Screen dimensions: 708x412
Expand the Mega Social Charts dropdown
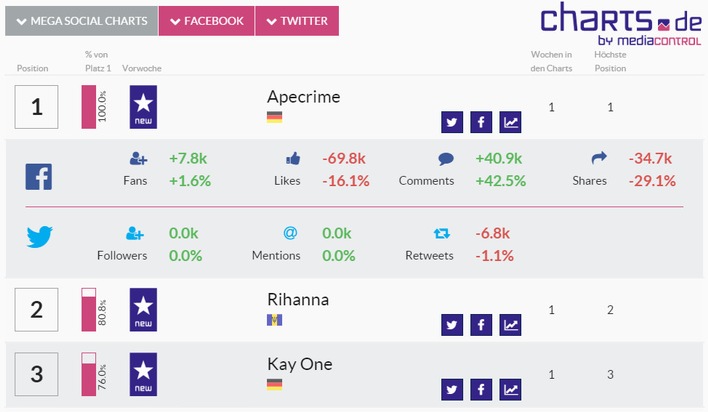(81, 21)
